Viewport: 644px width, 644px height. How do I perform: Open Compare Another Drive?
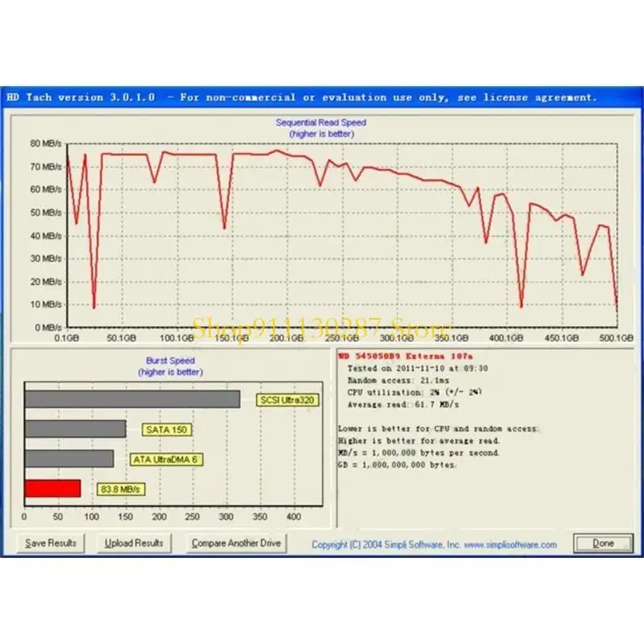[236, 543]
